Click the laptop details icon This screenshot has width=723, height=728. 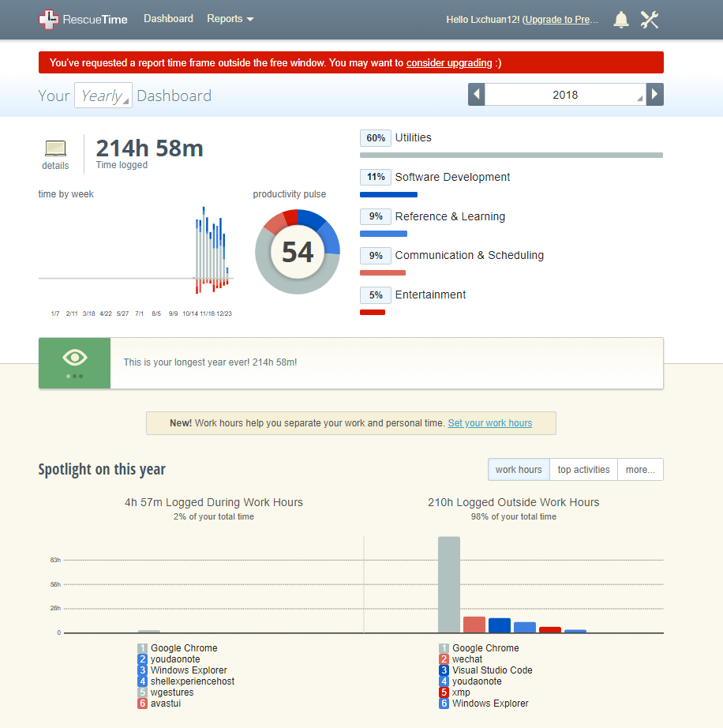pyautogui.click(x=55, y=149)
